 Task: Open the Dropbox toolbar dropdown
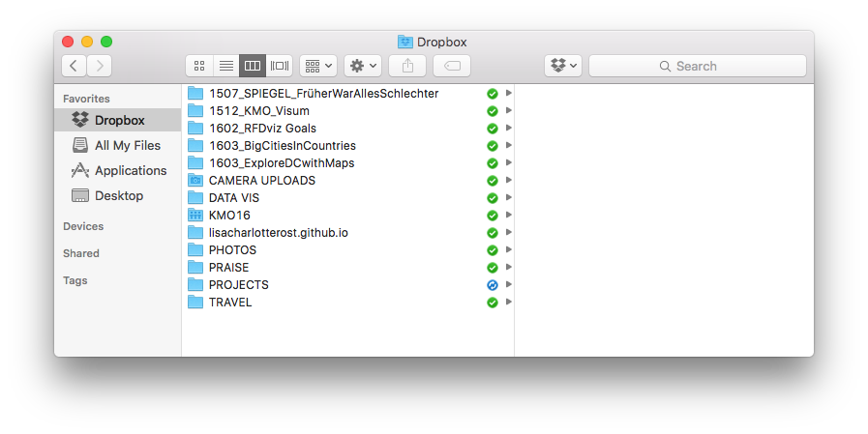pos(563,66)
